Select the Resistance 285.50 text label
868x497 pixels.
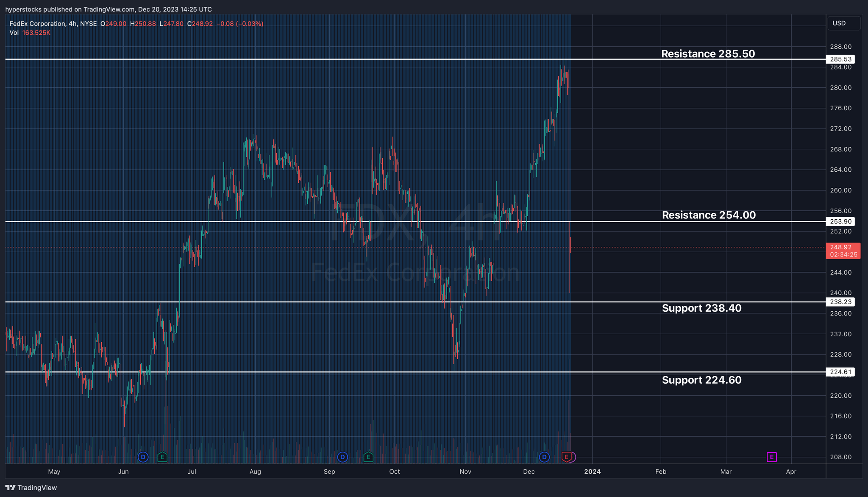click(708, 54)
